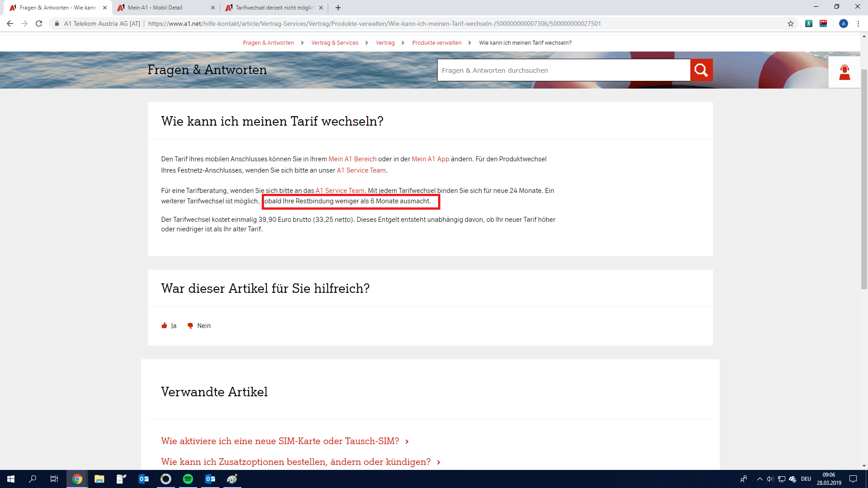Open the Spotify taskbar icon
Image resolution: width=868 pixels, height=488 pixels.
coord(188,479)
